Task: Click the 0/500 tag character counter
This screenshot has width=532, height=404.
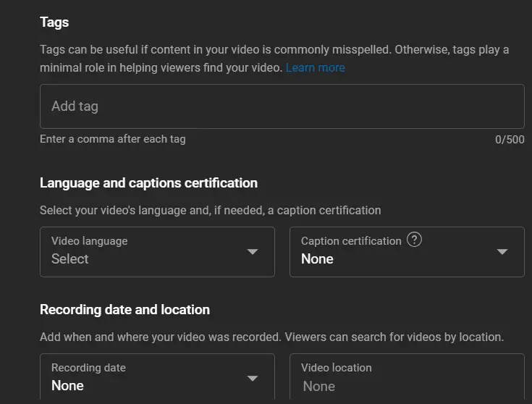Action: tap(510, 140)
